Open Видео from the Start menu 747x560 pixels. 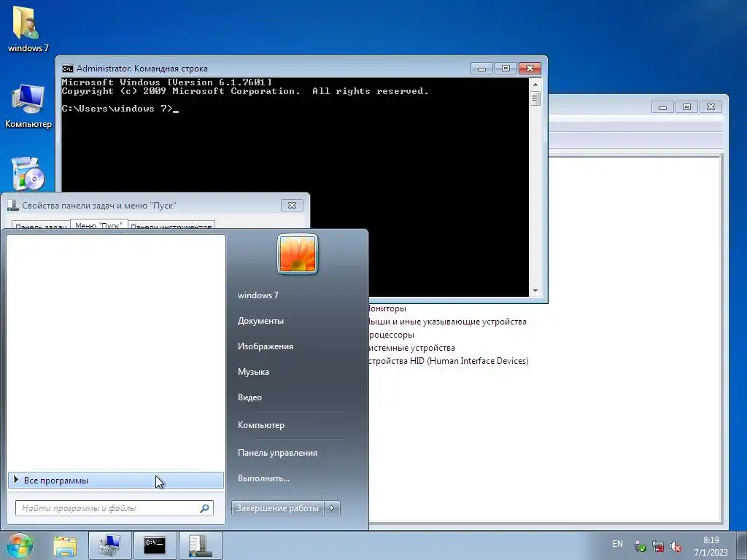pyautogui.click(x=249, y=397)
